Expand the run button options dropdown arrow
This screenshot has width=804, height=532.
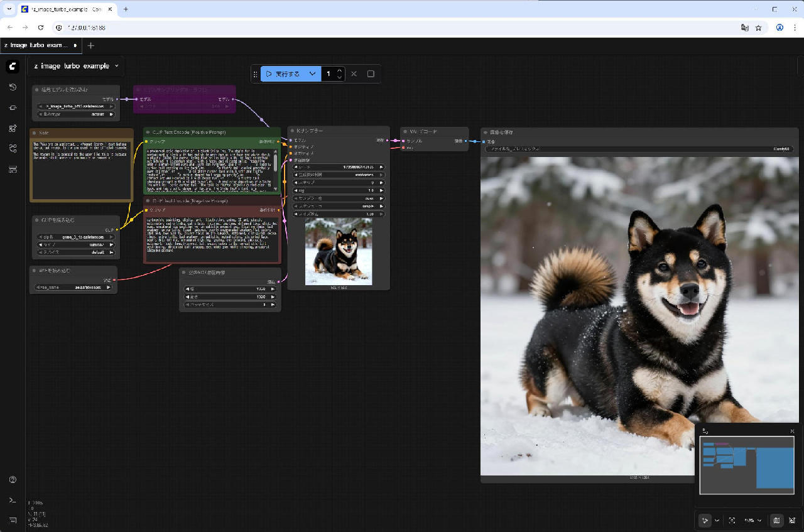pyautogui.click(x=312, y=74)
